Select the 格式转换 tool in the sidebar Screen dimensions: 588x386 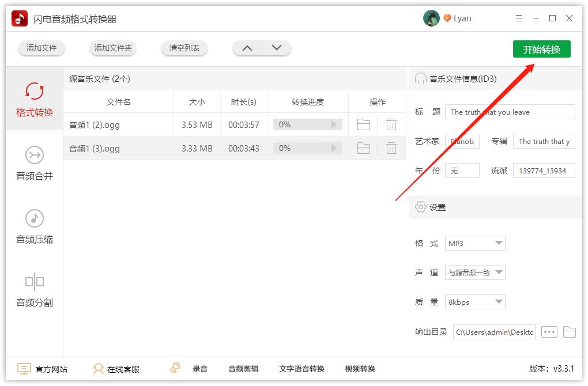coord(33,99)
